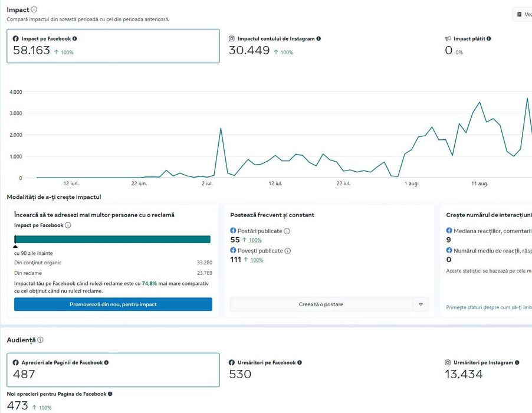Open the dropdown arrow beside Creează o postare
532x413 pixels.
tap(421, 304)
